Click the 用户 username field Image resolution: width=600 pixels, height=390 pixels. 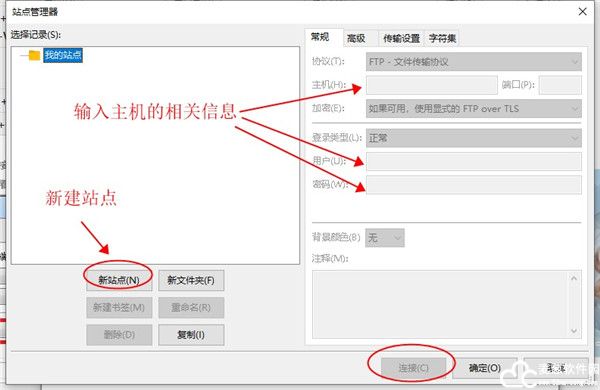(x=474, y=162)
